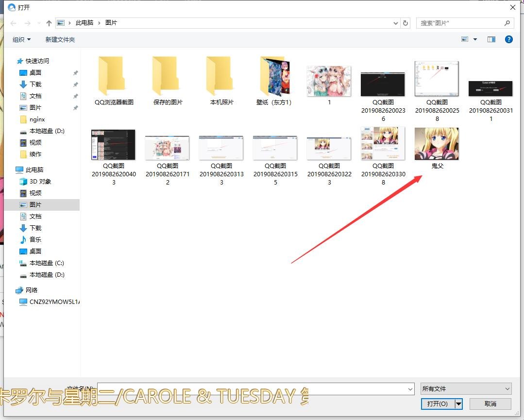Open the 音乐 folder in sidebar
This screenshot has width=524, height=420.
(35, 240)
